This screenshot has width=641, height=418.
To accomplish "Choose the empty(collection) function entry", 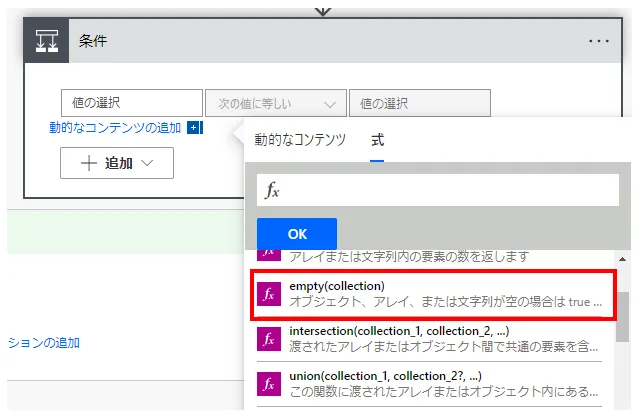I will (x=445, y=294).
